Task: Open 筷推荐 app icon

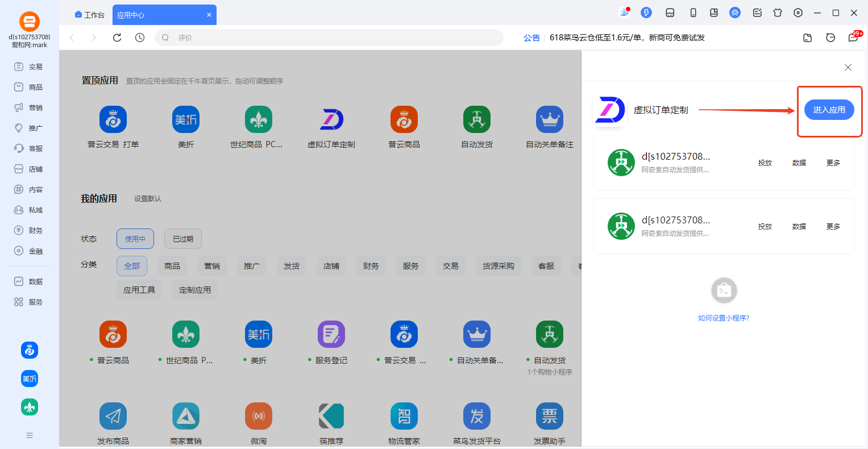Action: 331,416
